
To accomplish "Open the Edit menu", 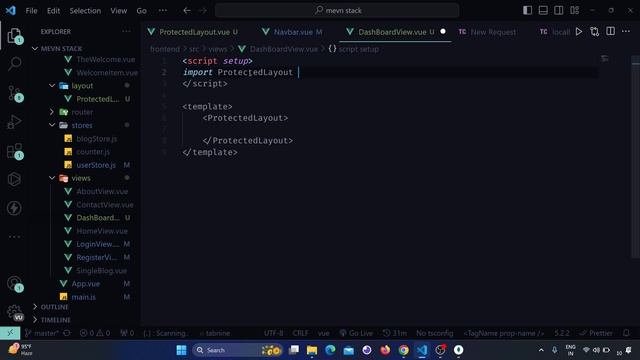I will tap(53, 11).
